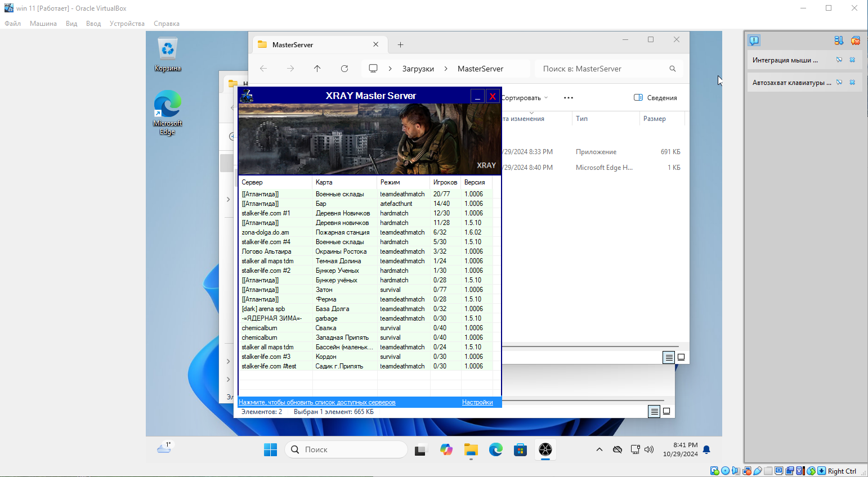The width and height of the screenshot is (868, 477).
Task: Click the recording indicator icon
Action: [x=789, y=471]
